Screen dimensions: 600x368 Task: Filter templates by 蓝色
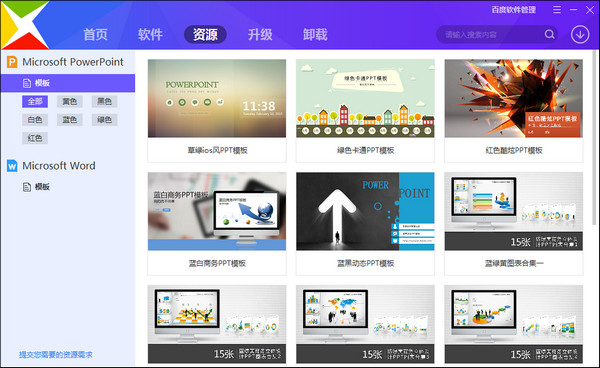click(70, 120)
